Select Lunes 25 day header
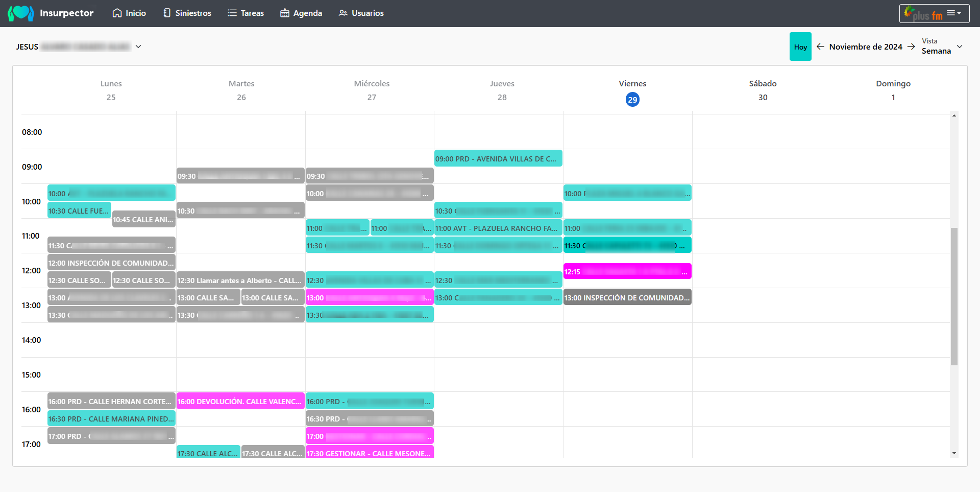This screenshot has height=492, width=980. [111, 90]
